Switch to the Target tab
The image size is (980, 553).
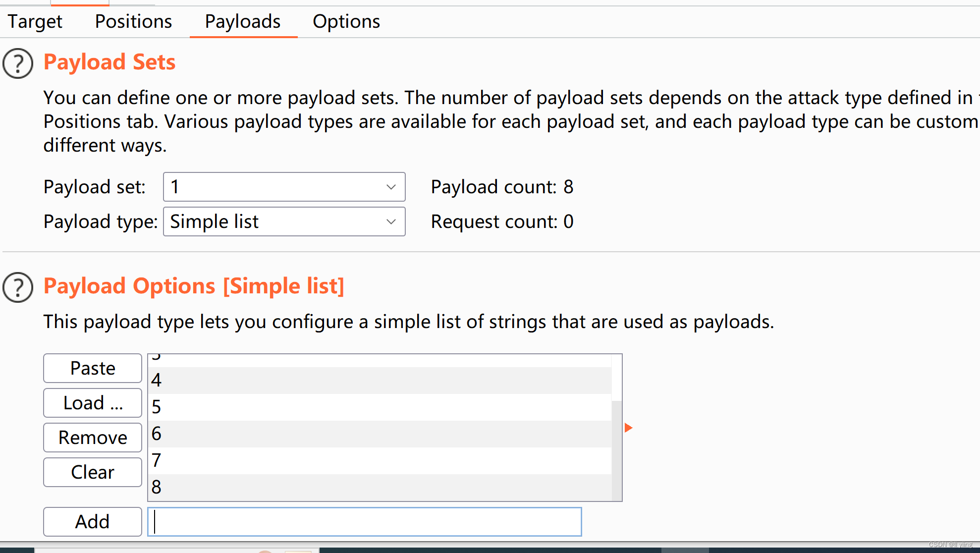point(35,21)
